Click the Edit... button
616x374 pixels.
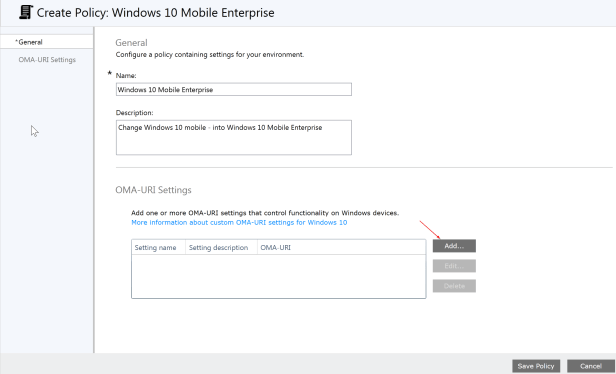pyautogui.click(x=454, y=266)
